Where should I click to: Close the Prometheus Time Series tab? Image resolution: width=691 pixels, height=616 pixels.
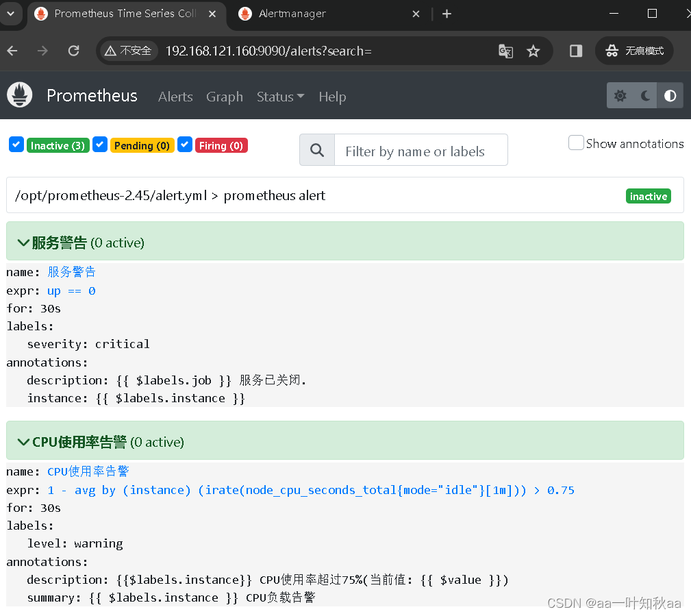(212, 14)
